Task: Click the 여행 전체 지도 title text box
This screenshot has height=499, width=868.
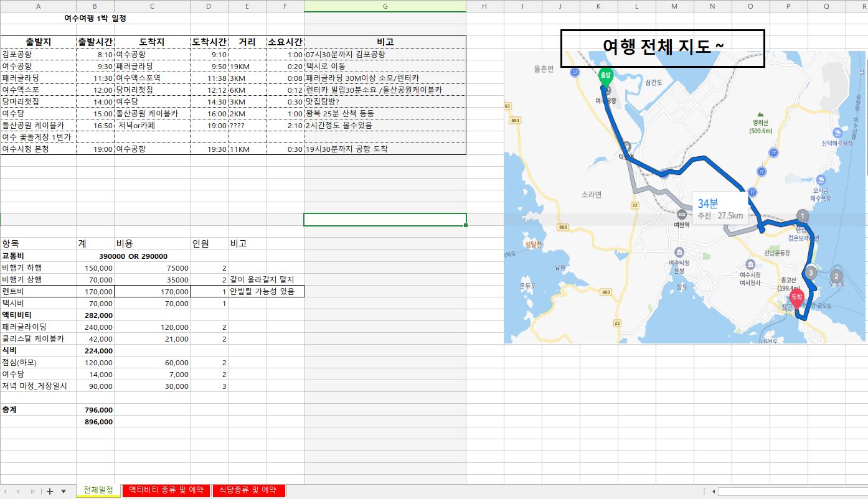Action: pyautogui.click(x=663, y=48)
